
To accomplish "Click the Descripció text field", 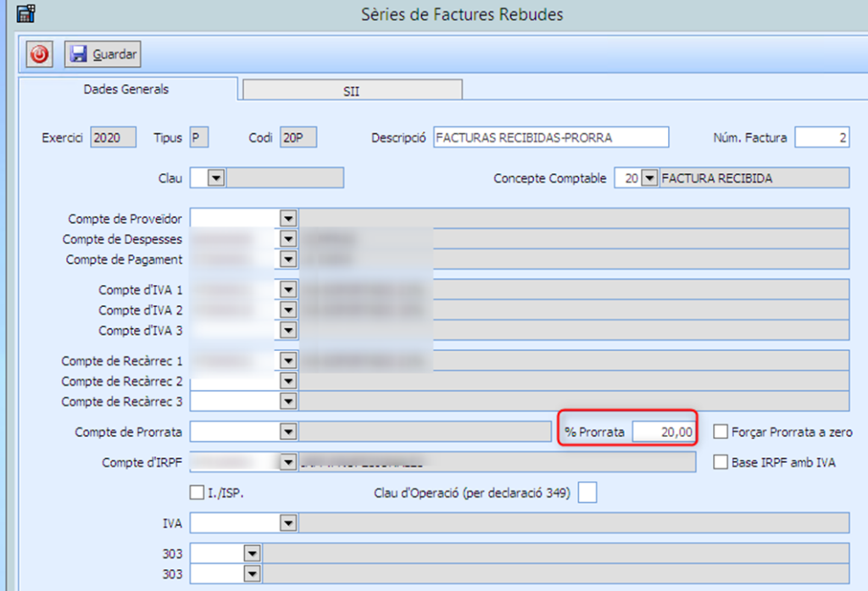I will (x=550, y=137).
